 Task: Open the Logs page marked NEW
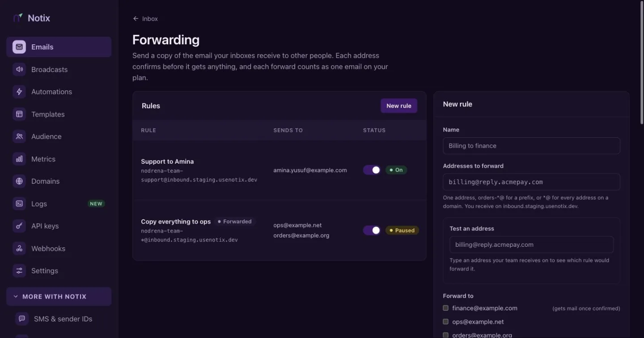coord(59,203)
